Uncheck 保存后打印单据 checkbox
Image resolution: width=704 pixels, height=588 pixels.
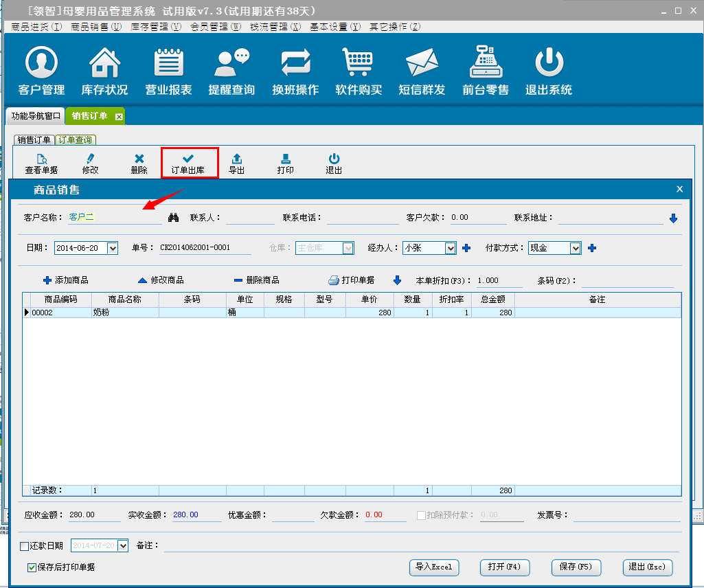click(x=32, y=567)
